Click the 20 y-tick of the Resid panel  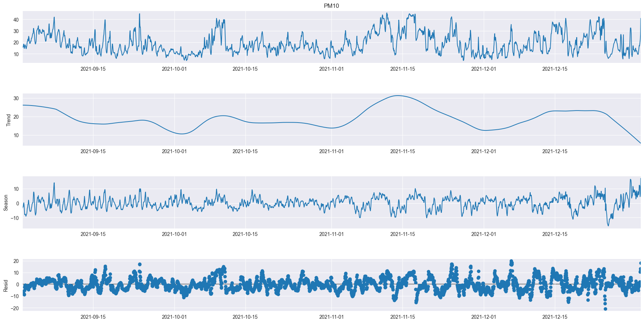click(x=16, y=261)
